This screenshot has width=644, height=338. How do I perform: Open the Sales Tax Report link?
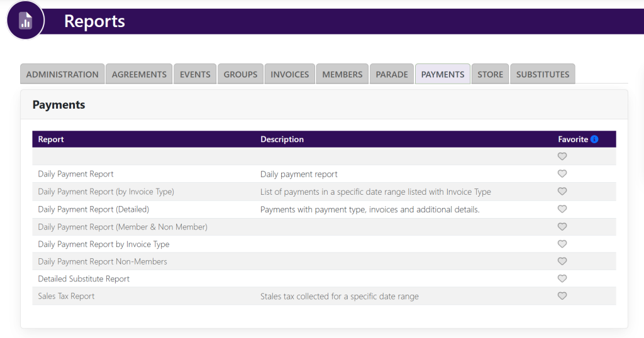point(66,296)
